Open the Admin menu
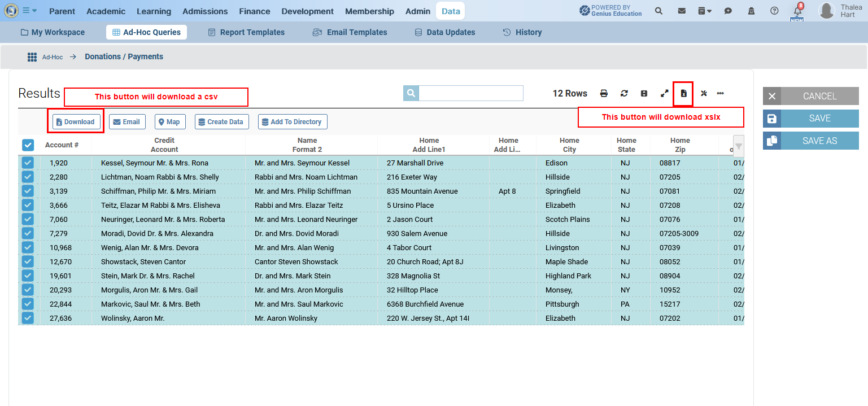 point(418,11)
